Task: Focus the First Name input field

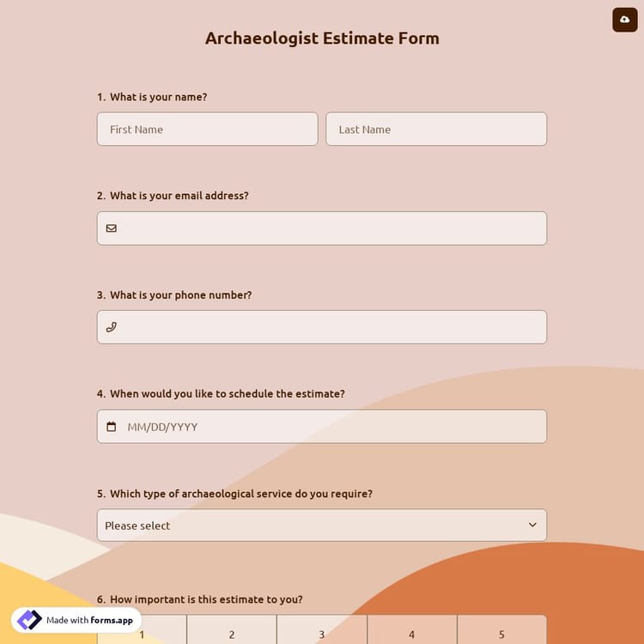Action: [207, 130]
